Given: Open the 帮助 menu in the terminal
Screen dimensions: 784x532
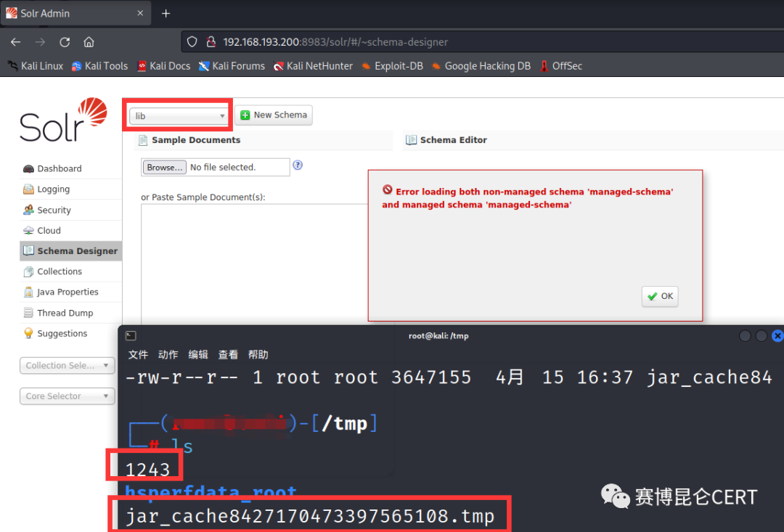Looking at the screenshot, I should pyautogui.click(x=258, y=354).
